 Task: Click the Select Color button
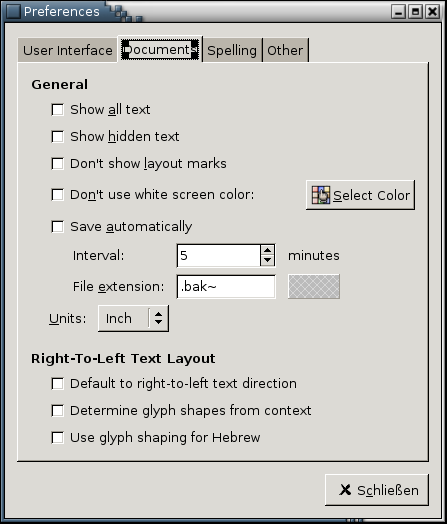(x=360, y=195)
